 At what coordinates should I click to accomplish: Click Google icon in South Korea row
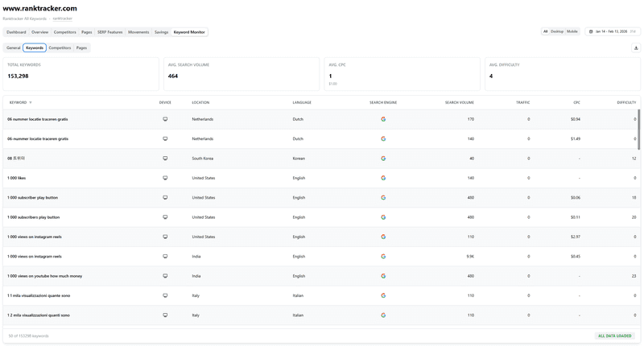click(x=383, y=159)
